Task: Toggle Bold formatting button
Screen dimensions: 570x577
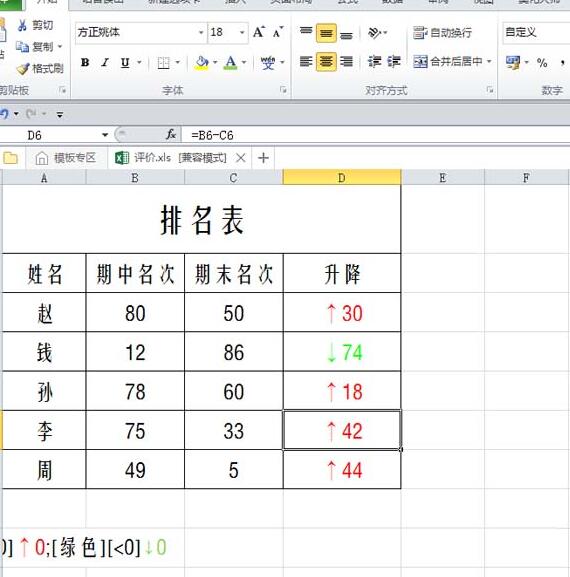Action: point(85,63)
